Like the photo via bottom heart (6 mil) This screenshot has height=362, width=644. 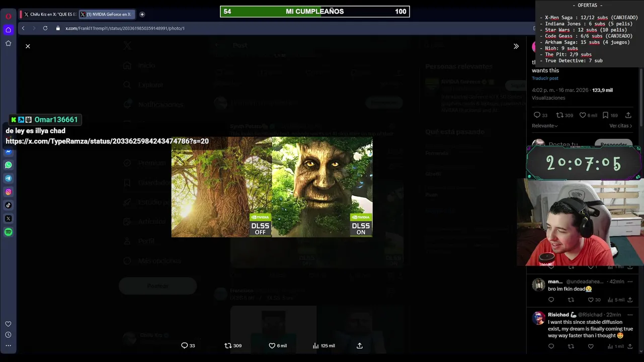(278, 346)
